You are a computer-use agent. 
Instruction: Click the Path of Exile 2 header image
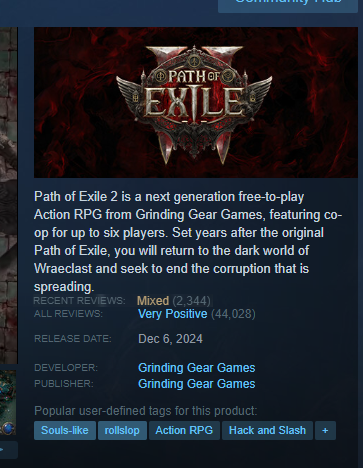[196, 102]
